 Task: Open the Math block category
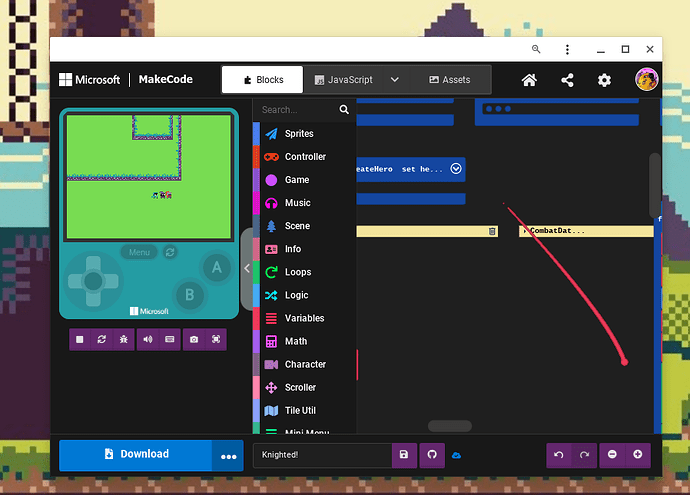305,341
